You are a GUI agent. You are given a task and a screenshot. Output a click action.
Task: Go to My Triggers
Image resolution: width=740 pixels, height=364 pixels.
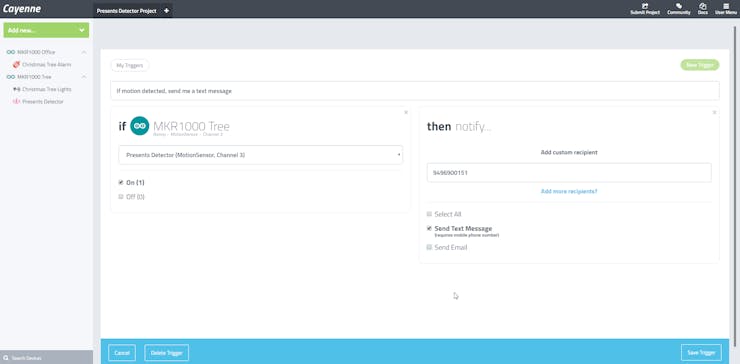(130, 66)
